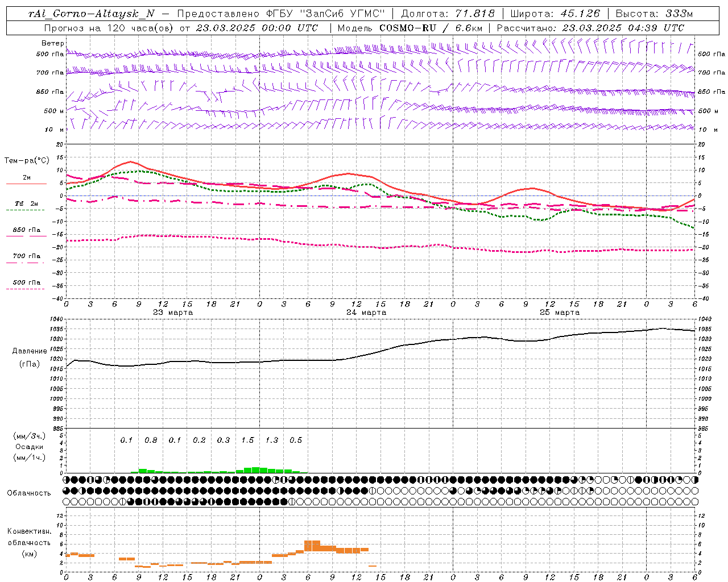The height and width of the screenshot is (582, 728).
Task: Click the calculation time 23.03.2025 04:39 UTC
Action: (623, 28)
